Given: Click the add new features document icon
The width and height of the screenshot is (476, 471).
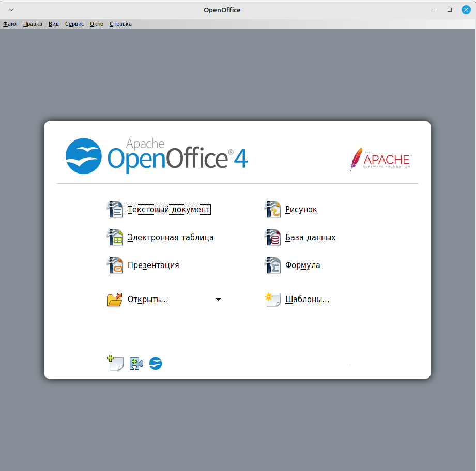Looking at the screenshot, I should click(115, 363).
